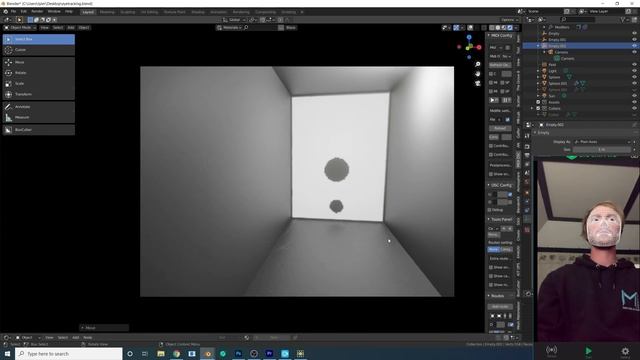The width and height of the screenshot is (640, 360).
Task: Click Camera object icon in outliner
Action: point(551,52)
